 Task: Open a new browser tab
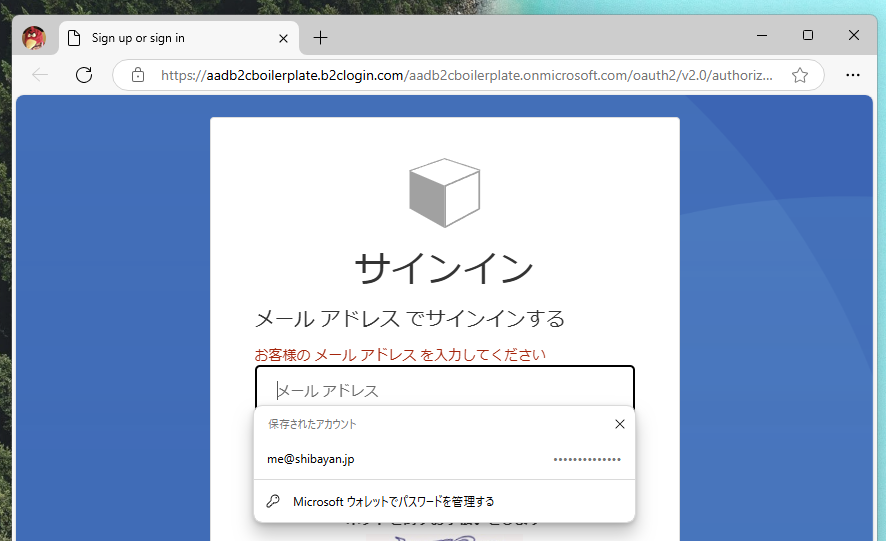[x=320, y=38]
